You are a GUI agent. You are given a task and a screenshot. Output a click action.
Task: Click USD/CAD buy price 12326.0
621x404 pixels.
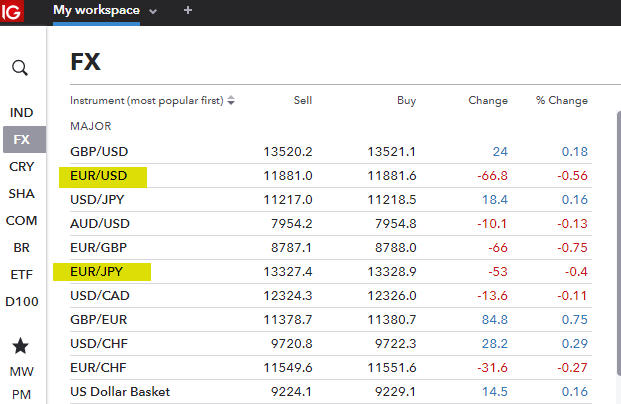pos(392,295)
